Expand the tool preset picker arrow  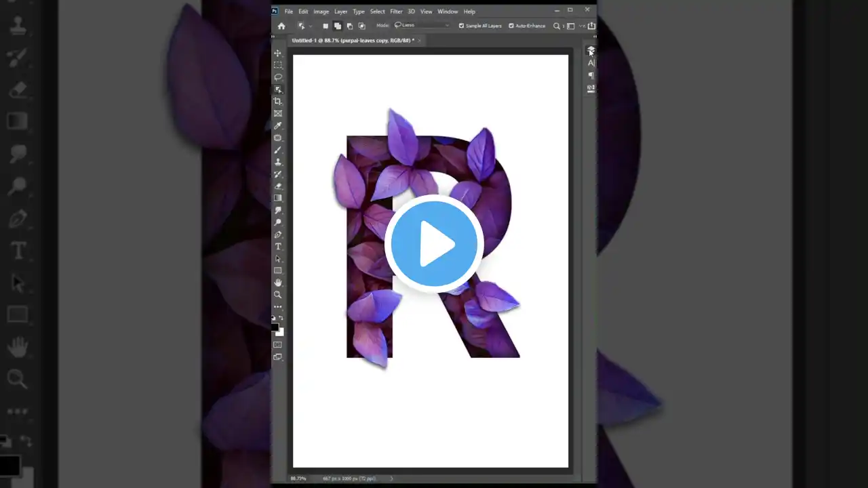pyautogui.click(x=311, y=26)
